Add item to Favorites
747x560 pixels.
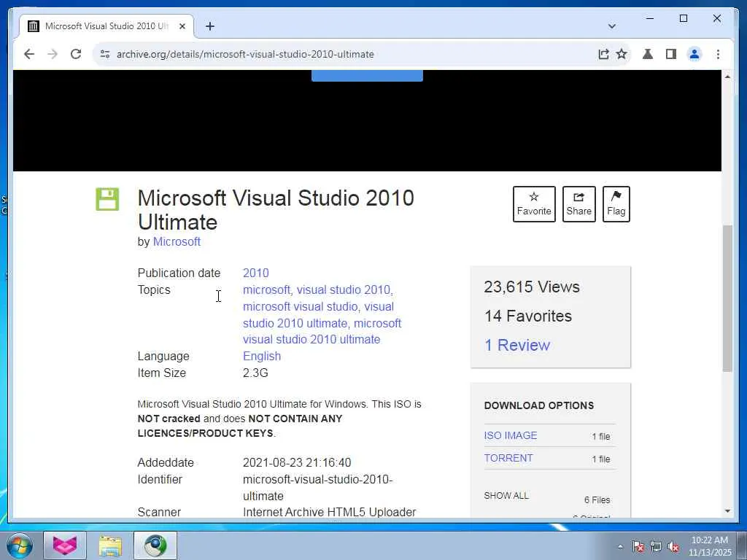click(x=534, y=204)
